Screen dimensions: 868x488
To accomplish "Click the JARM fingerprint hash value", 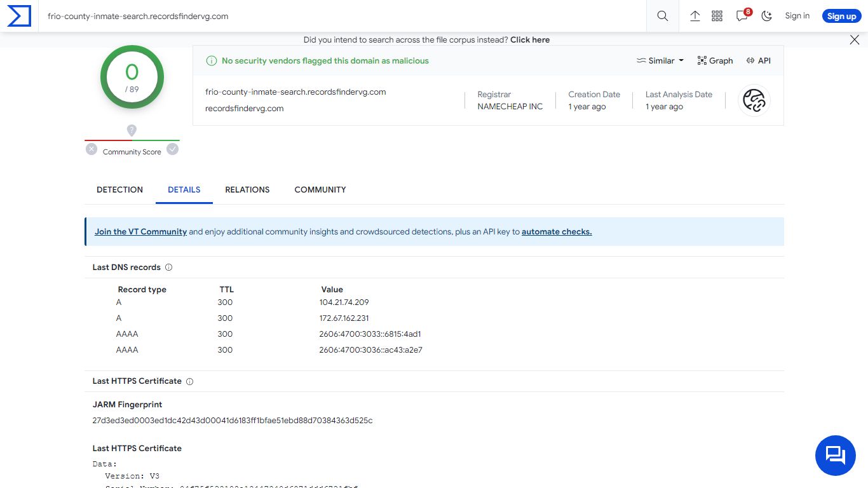I will point(233,421).
